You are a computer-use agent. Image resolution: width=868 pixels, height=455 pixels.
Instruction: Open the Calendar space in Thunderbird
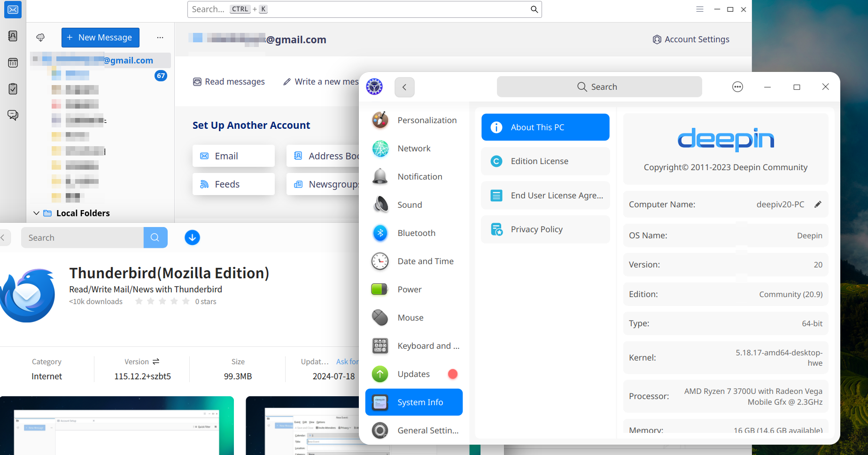click(13, 63)
